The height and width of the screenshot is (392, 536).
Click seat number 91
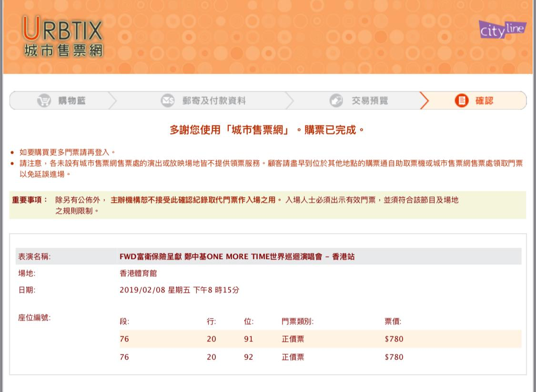pos(249,339)
